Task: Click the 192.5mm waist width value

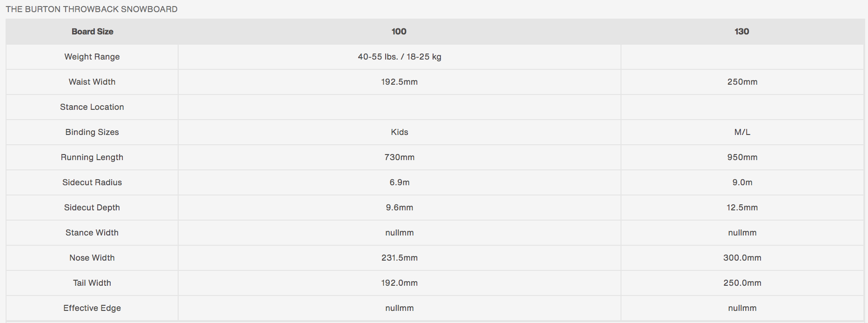Action: (399, 82)
